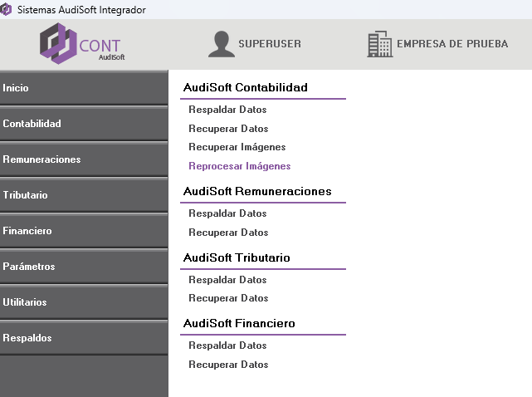The height and width of the screenshot is (397, 532).
Task: Select the Reprocesar Imágenes link
Action: point(239,166)
